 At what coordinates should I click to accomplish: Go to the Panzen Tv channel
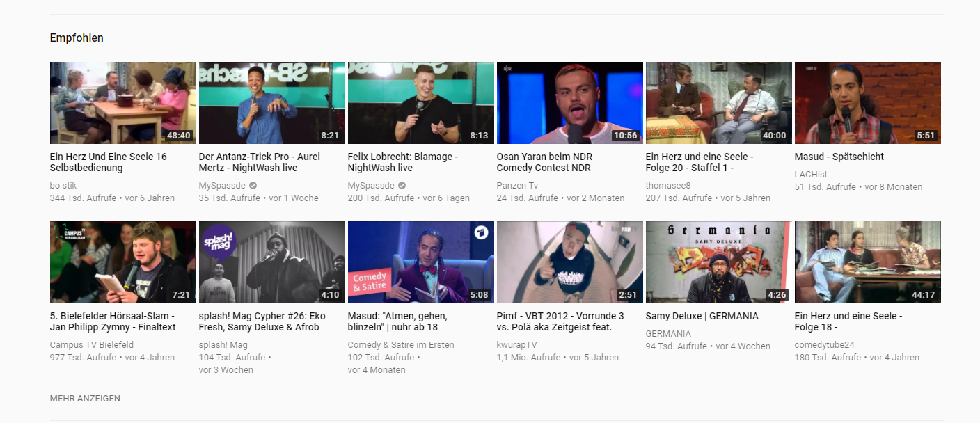(517, 186)
